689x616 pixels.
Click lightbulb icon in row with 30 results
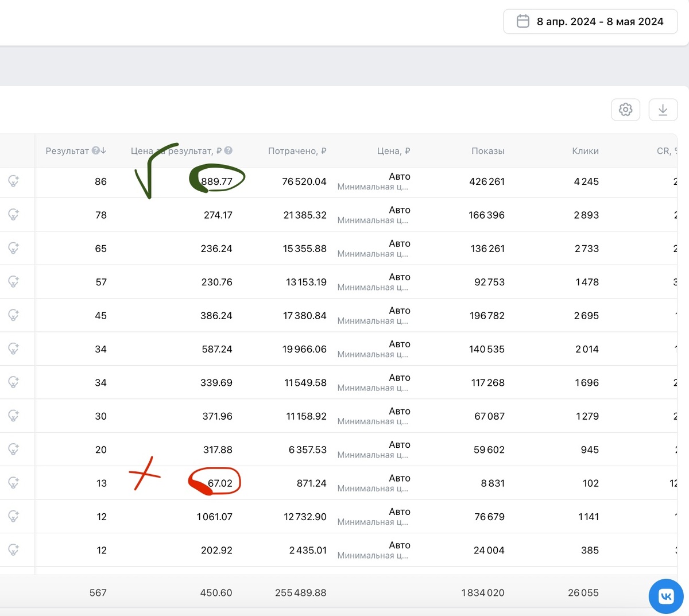[x=14, y=416]
